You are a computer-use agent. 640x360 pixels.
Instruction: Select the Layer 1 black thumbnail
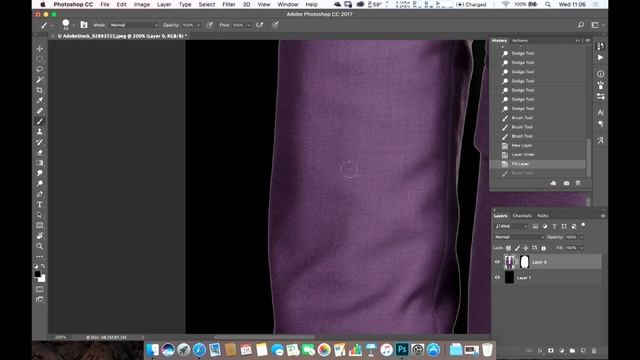[x=509, y=278]
